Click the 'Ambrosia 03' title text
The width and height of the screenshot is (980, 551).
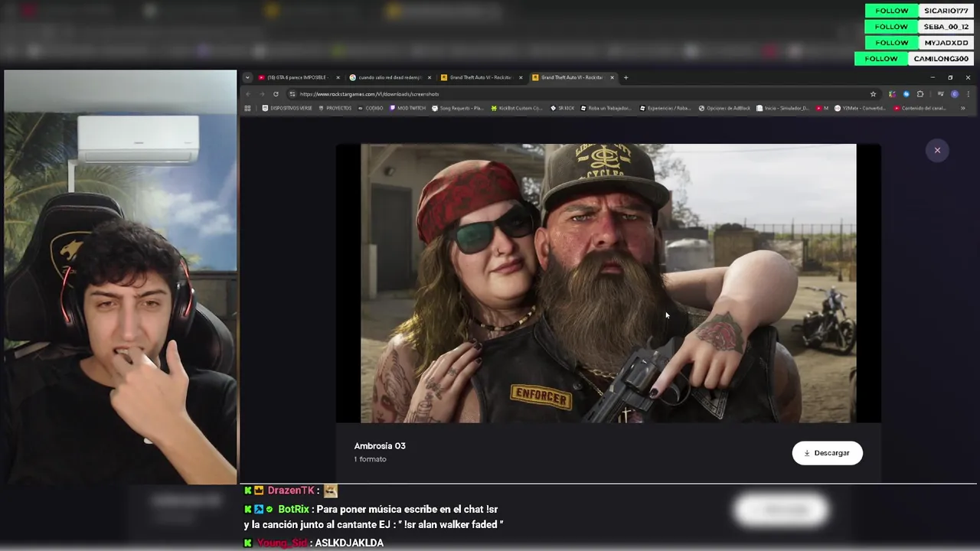380,446
